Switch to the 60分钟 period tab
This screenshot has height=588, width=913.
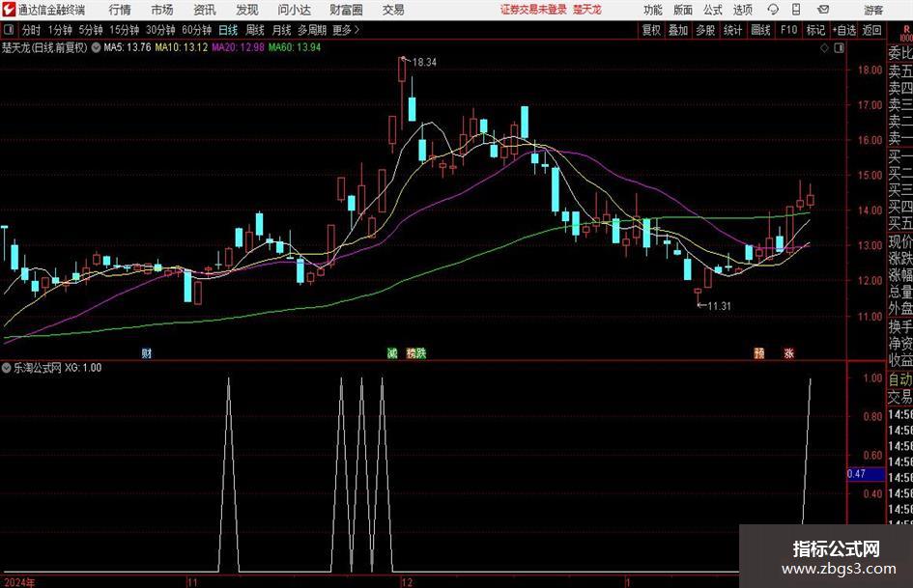point(197,30)
